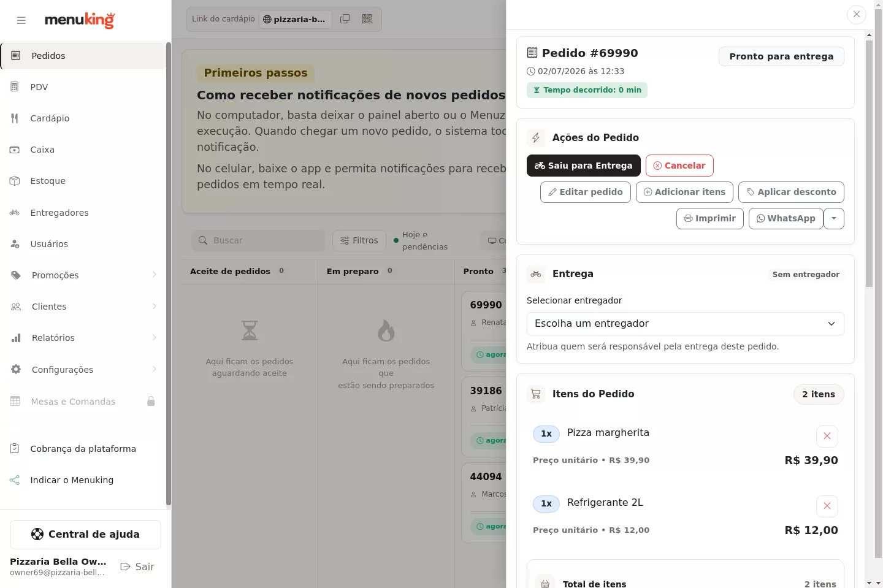Expand the Configurações submenu chevron
The width and height of the screenshot is (883, 588).
tap(154, 369)
